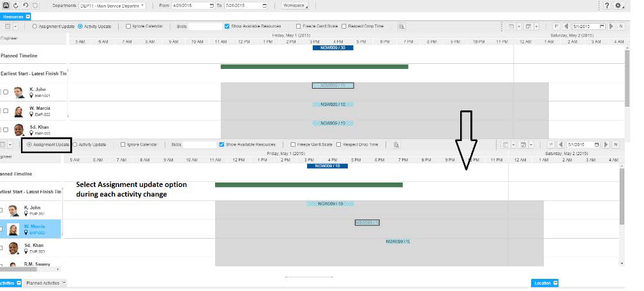The width and height of the screenshot is (644, 291).
Task: Click the Skills input field in the first toolbar
Action: (204, 27)
